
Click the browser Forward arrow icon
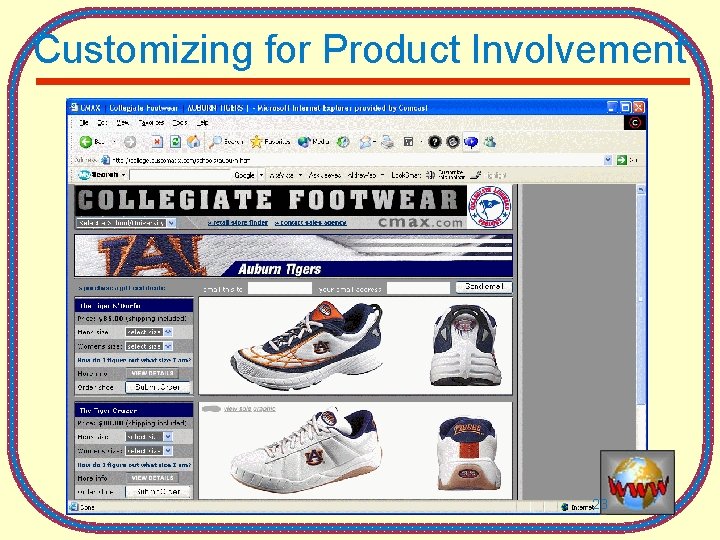(x=130, y=142)
